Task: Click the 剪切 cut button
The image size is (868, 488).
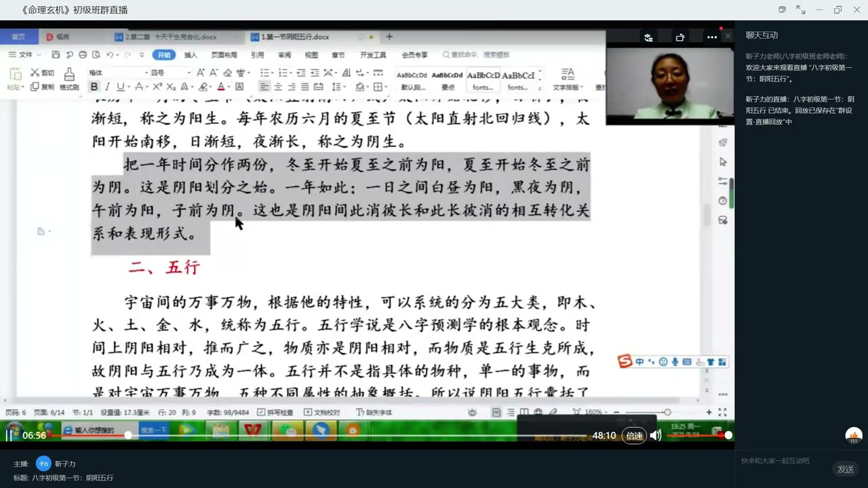Action: pyautogui.click(x=42, y=73)
